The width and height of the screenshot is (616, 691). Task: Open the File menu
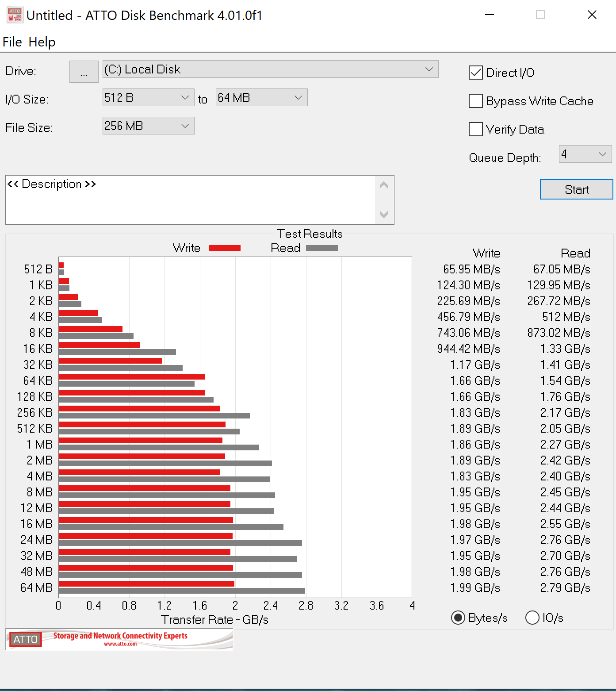(12, 42)
